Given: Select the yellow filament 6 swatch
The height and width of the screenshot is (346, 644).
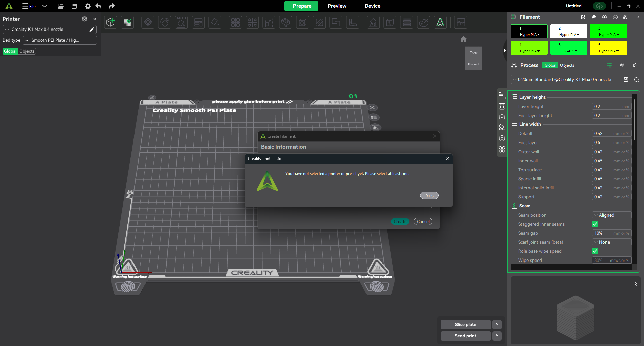Looking at the screenshot, I should click(x=608, y=48).
